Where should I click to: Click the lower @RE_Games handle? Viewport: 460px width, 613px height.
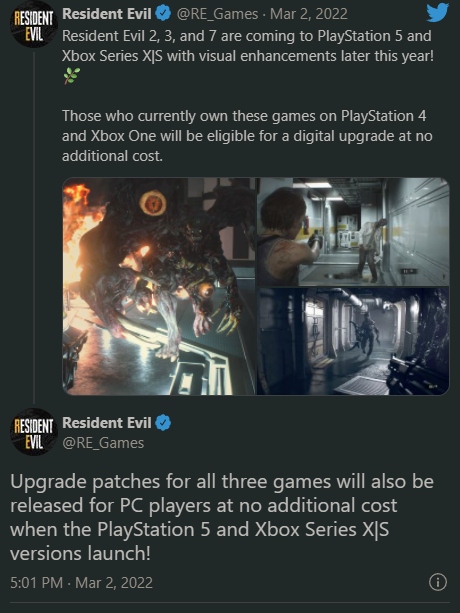click(x=103, y=443)
